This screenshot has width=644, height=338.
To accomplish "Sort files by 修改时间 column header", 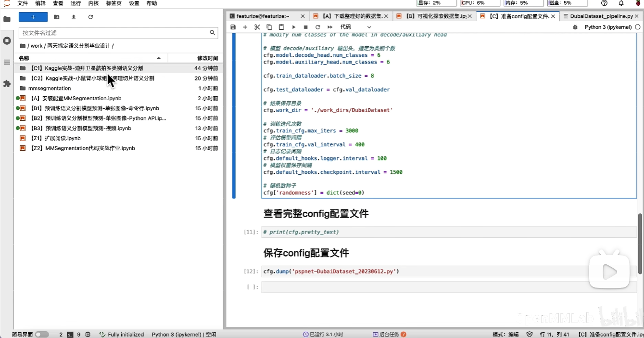I will (x=207, y=58).
